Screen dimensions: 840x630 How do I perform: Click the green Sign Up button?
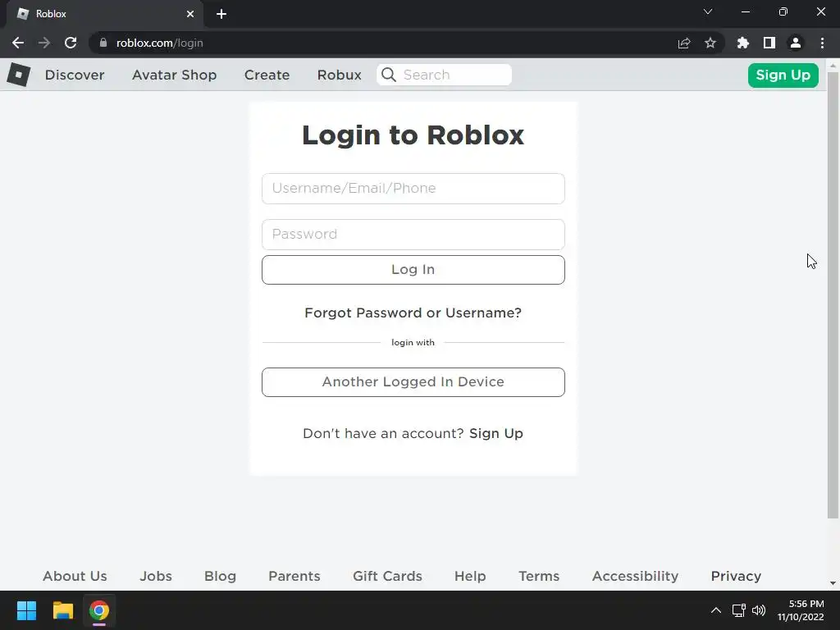(783, 75)
